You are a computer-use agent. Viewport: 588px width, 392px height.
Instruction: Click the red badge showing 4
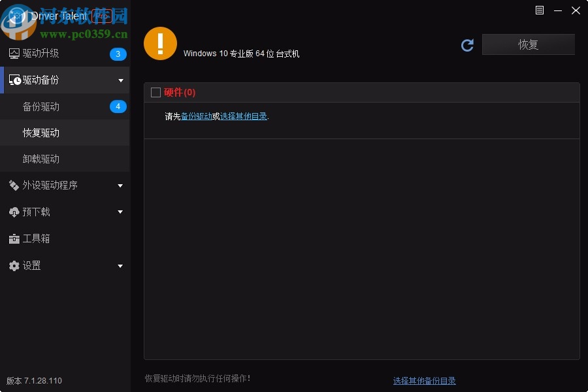[x=118, y=106]
